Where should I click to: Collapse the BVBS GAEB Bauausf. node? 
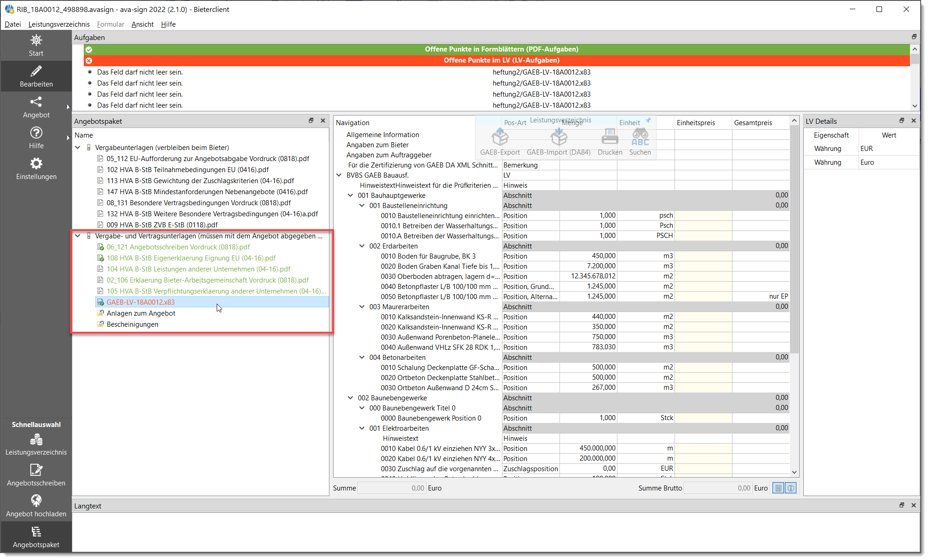click(x=339, y=175)
